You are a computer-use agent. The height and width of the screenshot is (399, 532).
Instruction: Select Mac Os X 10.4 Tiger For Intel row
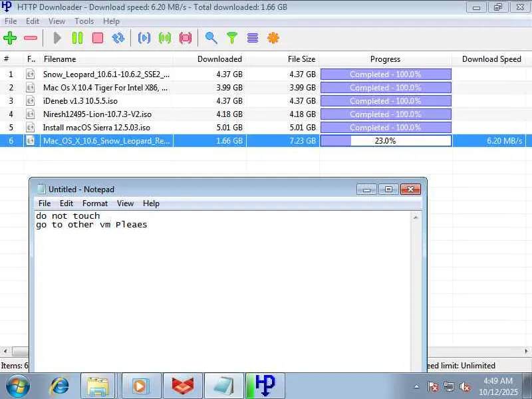[x=266, y=88]
